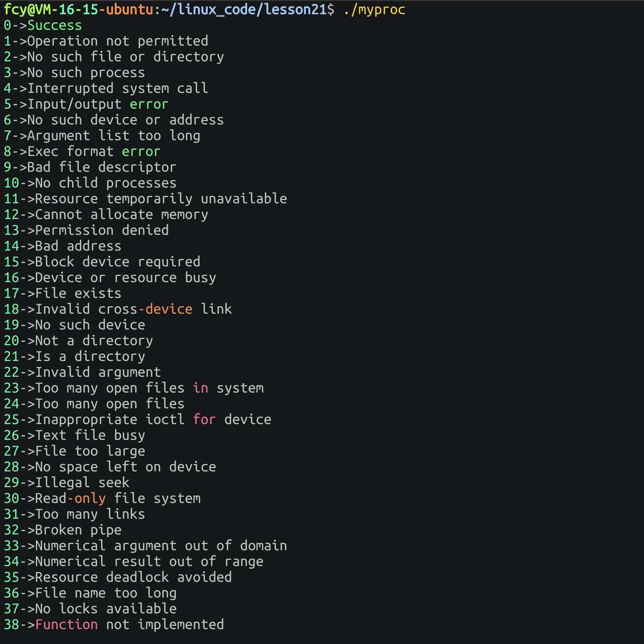Click the line 'Inappropriate ioctl for device'
Screen dimensions: 644x644
click(153, 420)
